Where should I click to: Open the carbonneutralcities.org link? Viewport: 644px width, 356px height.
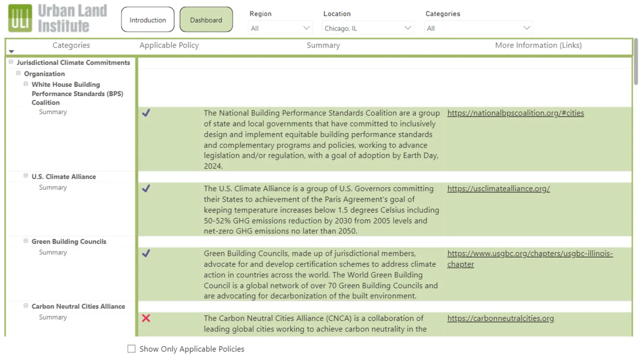[x=500, y=318]
